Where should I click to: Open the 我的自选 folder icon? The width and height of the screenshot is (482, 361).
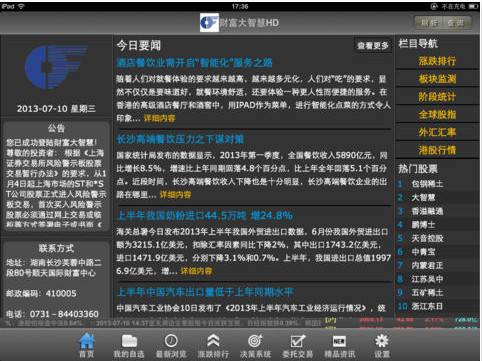click(x=129, y=341)
